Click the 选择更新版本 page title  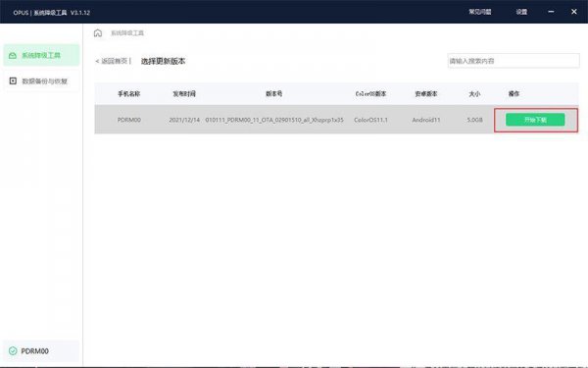coord(163,61)
